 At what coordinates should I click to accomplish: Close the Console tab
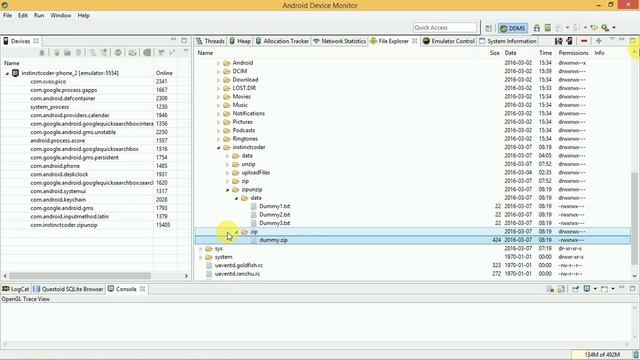[x=142, y=289]
